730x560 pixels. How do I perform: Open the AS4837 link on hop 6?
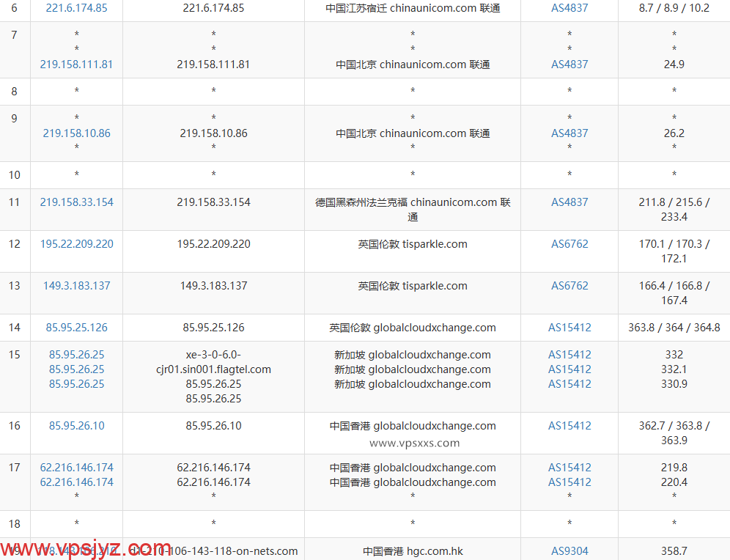[x=569, y=8]
